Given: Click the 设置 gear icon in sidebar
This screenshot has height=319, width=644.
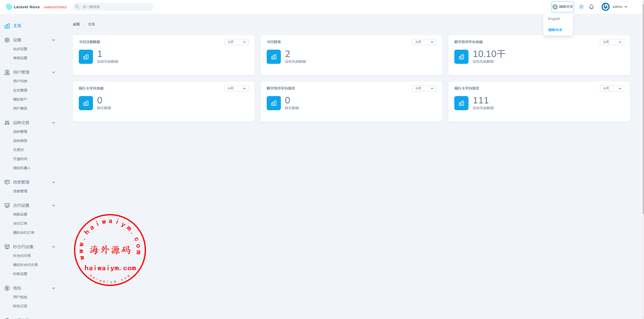Looking at the screenshot, I should tap(7, 40).
